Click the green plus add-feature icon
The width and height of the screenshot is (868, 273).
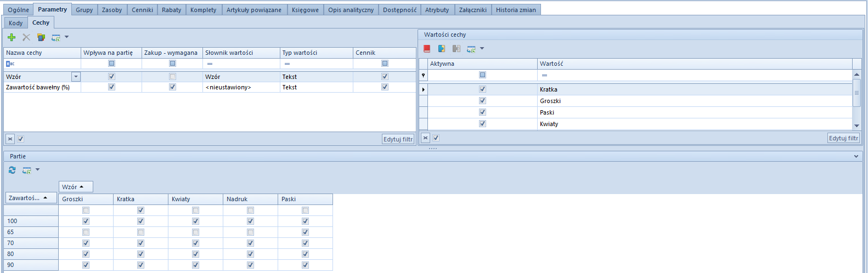(12, 37)
